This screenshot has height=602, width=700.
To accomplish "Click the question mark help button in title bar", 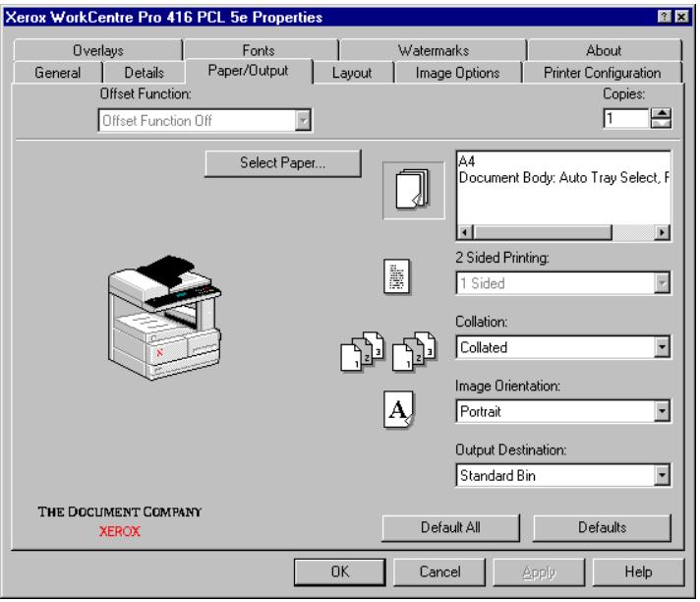I will tap(665, 17).
